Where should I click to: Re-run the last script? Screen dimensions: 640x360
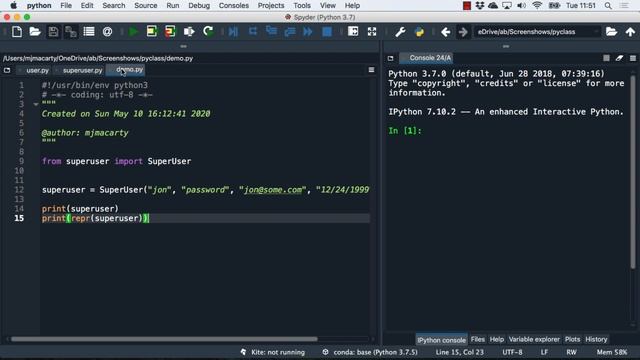point(208,31)
